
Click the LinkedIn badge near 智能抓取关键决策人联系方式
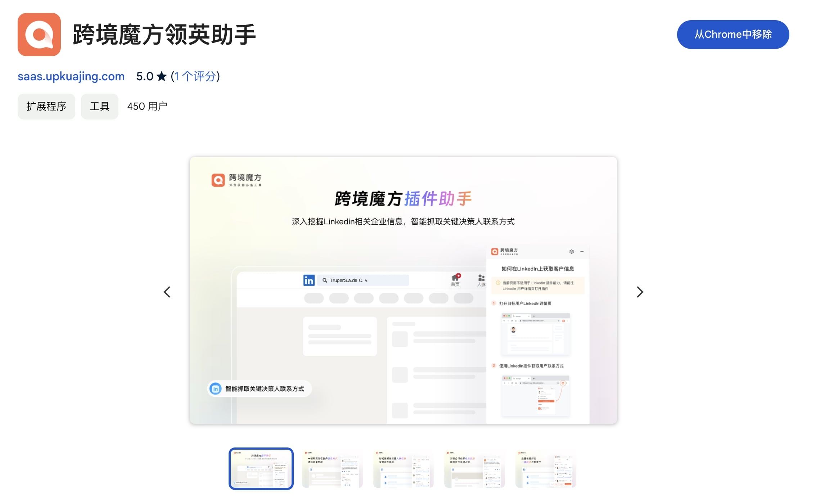(215, 389)
